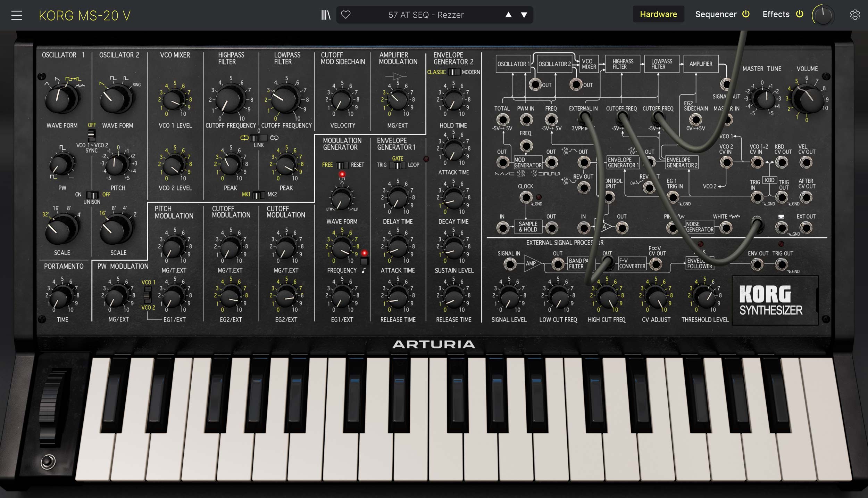Select the previous preset with up arrow
The image size is (868, 498).
pyautogui.click(x=508, y=15)
